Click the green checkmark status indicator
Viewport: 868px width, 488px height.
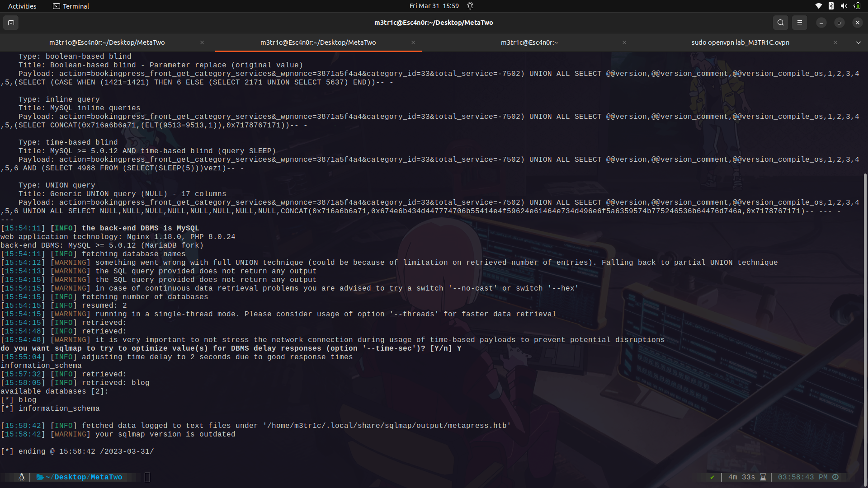point(712,477)
